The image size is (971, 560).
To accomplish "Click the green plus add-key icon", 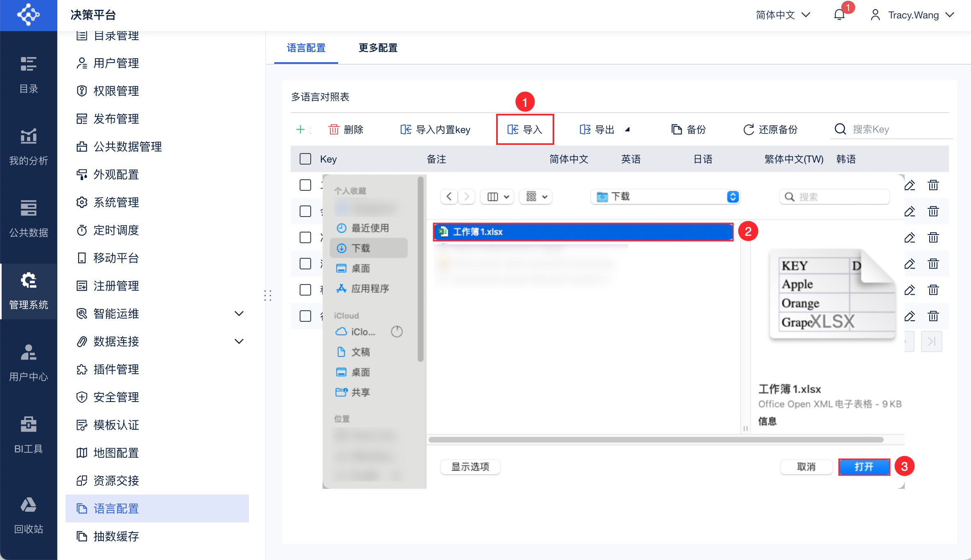I will point(300,130).
